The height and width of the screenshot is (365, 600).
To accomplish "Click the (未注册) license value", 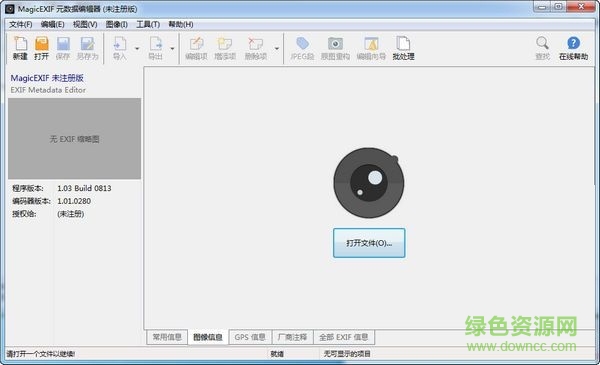I will pyautogui.click(x=70, y=213).
